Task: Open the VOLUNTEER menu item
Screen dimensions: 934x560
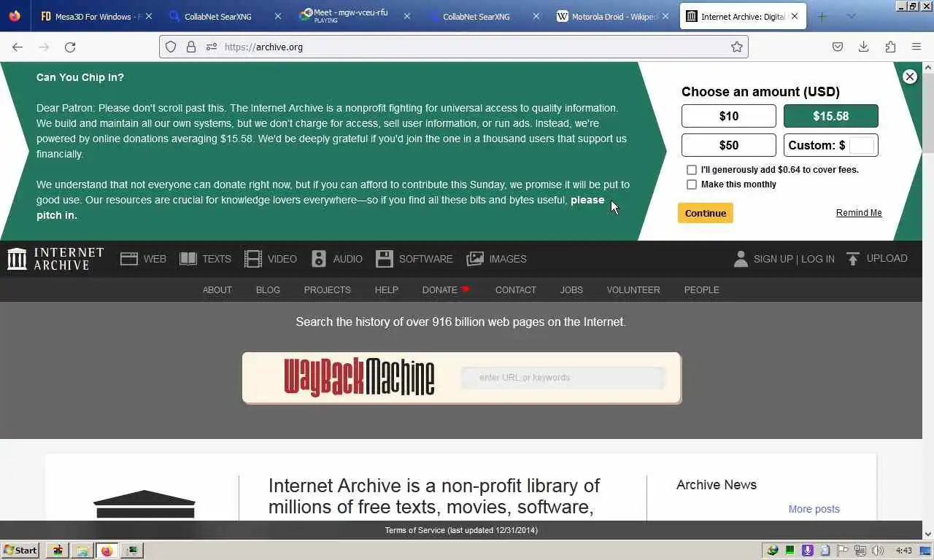Action: [633, 289]
